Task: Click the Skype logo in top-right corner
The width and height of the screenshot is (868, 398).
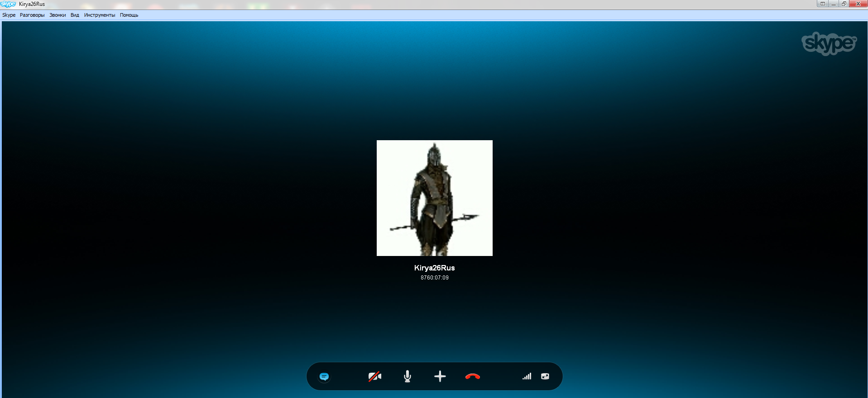Action: coord(829,43)
